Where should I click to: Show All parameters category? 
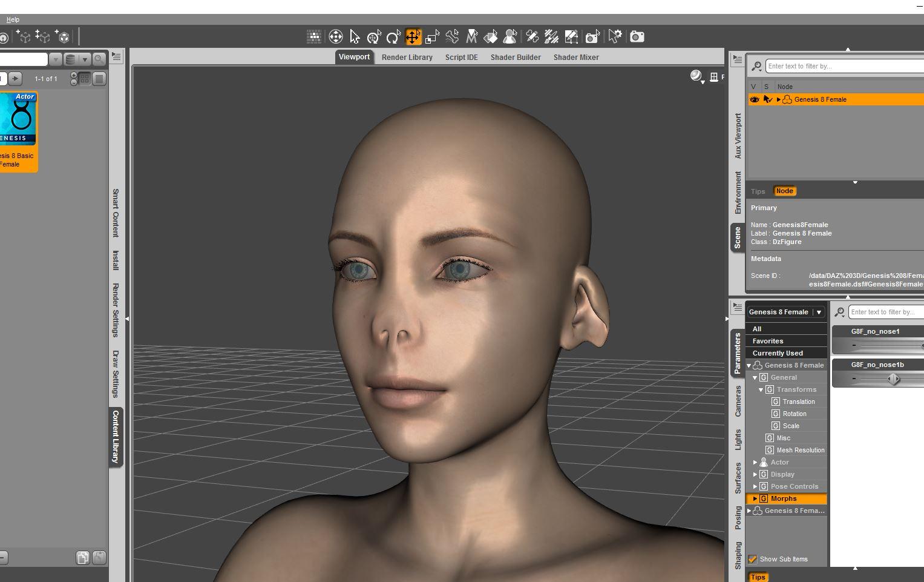coord(786,329)
